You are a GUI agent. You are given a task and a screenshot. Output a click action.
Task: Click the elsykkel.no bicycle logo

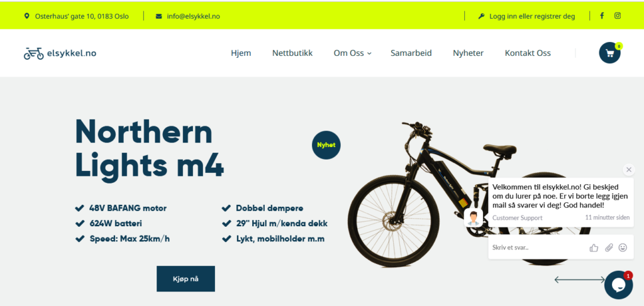point(60,53)
